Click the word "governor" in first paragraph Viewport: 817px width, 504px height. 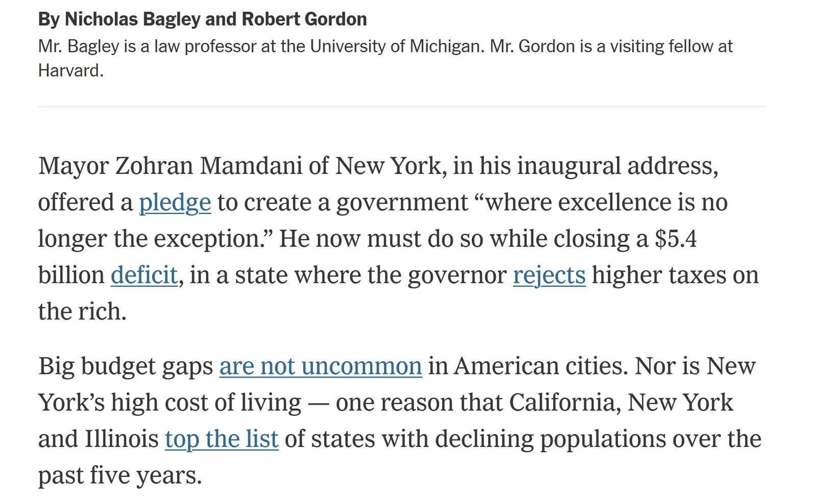click(457, 275)
